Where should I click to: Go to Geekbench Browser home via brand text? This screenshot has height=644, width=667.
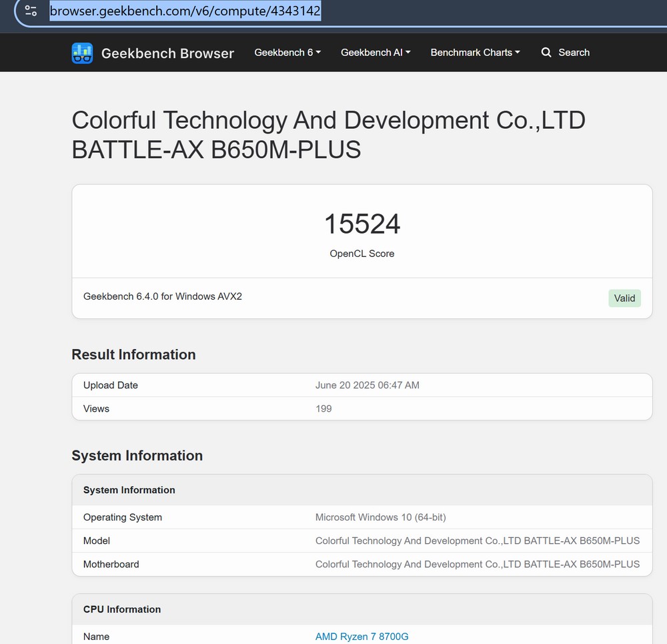click(x=167, y=53)
